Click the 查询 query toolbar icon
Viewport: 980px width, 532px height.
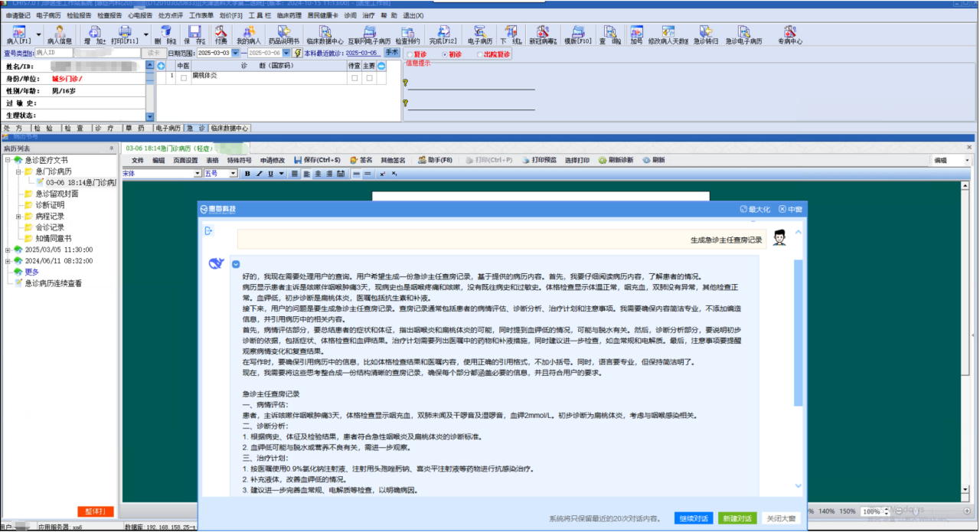(x=610, y=34)
